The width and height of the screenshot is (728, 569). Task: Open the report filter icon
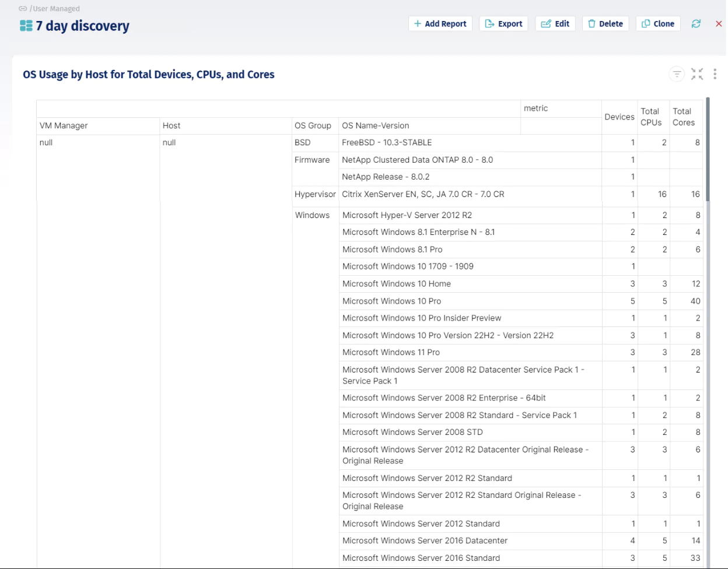(677, 74)
